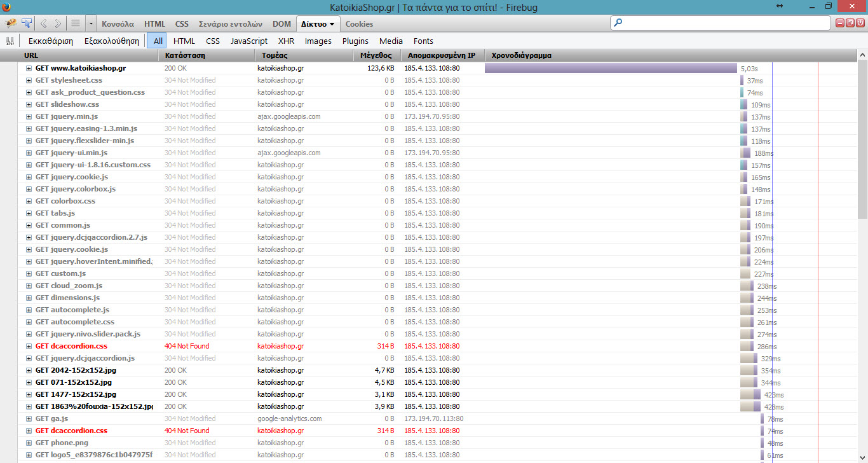Screen dimensions: 868x463
Task: Click the Χρονοδιάγραμμα column header
Action: point(671,55)
